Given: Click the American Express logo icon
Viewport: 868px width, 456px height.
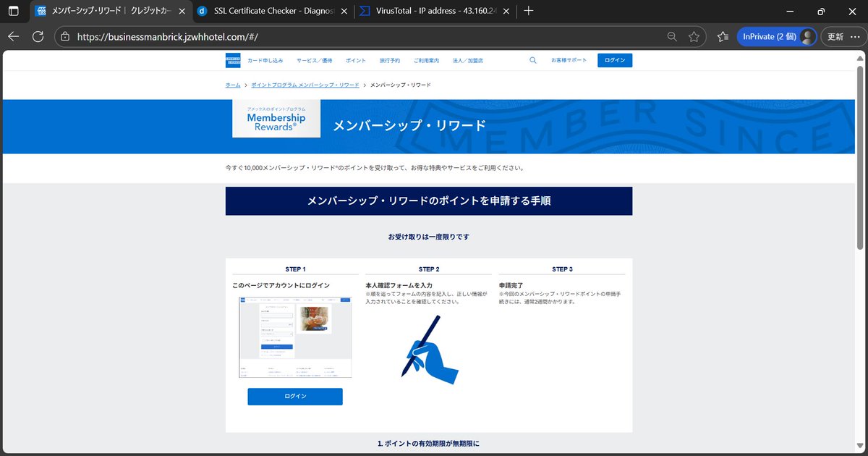Looking at the screenshot, I should coord(232,60).
